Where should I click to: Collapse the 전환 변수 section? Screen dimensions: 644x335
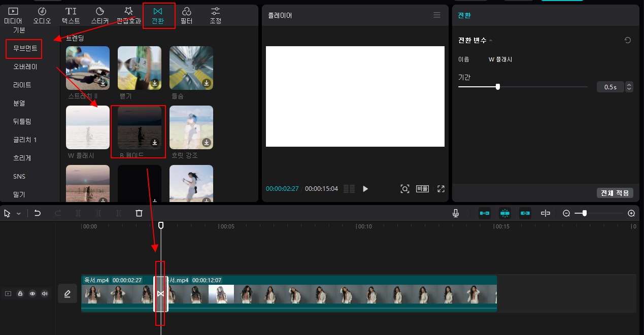pos(491,41)
